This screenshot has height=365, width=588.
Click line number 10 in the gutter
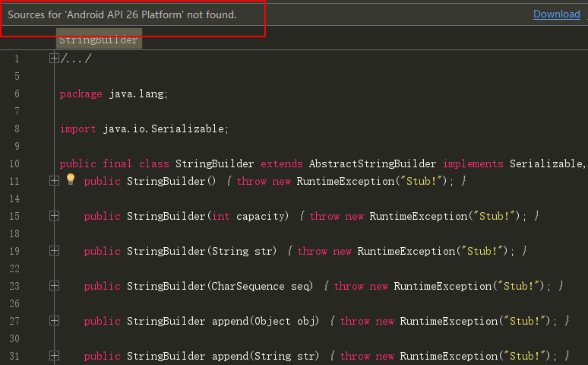pyautogui.click(x=15, y=163)
